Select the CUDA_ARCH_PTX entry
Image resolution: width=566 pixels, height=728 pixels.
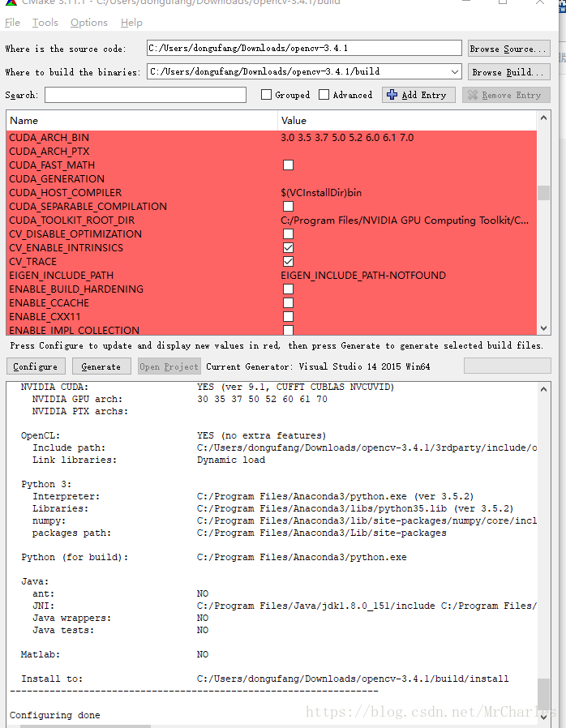coord(49,152)
